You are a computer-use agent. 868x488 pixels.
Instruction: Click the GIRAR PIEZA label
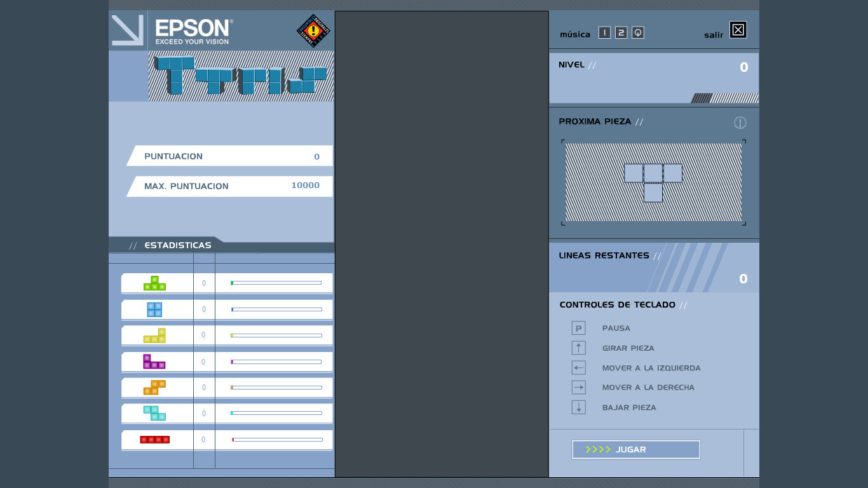(628, 348)
